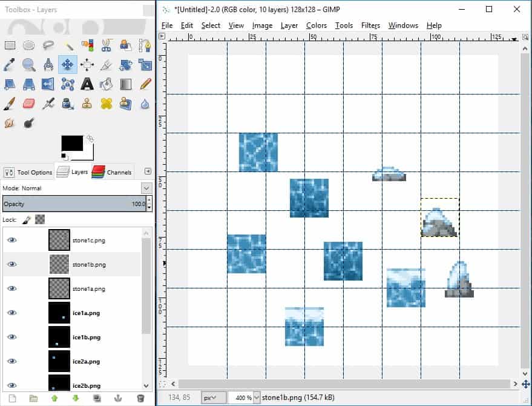Open the dock tab configuration menu
Screen dimensions: 532x406
pos(148,171)
